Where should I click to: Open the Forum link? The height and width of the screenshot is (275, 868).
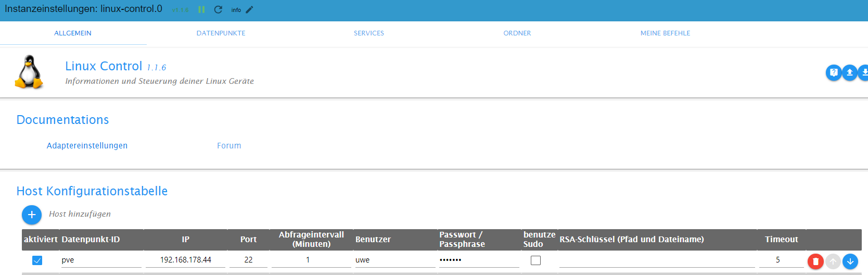[x=229, y=146]
